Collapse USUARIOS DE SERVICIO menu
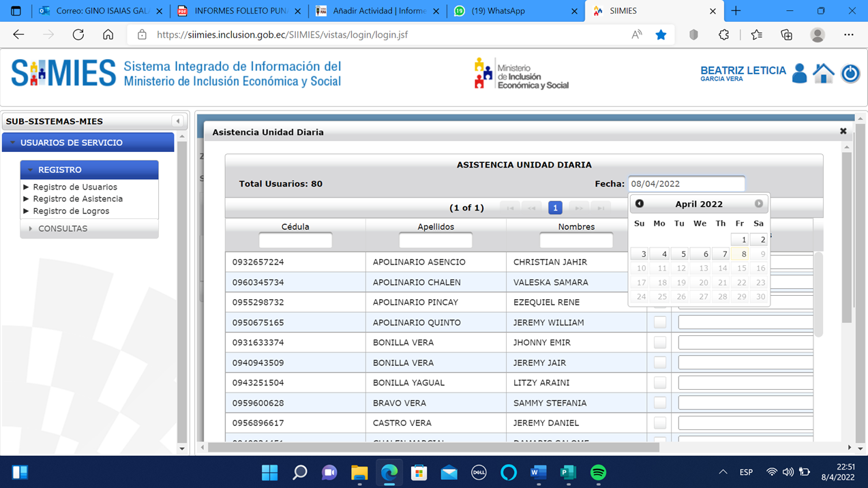The width and height of the screenshot is (868, 488). coord(72,142)
